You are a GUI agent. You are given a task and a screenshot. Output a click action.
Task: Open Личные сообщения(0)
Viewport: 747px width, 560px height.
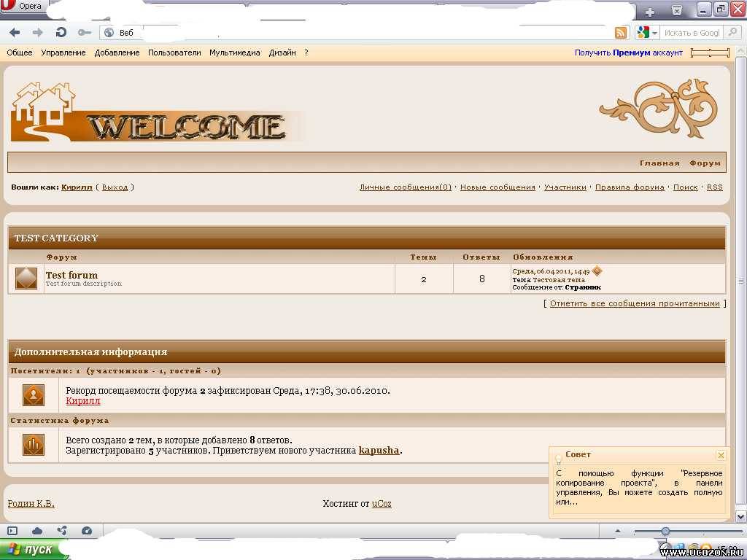tap(406, 187)
